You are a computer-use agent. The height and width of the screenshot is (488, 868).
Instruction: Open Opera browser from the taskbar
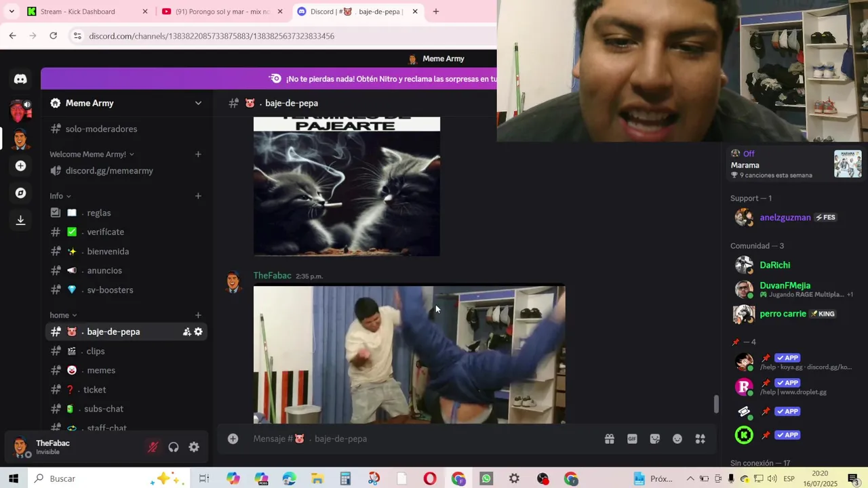pyautogui.click(x=430, y=479)
